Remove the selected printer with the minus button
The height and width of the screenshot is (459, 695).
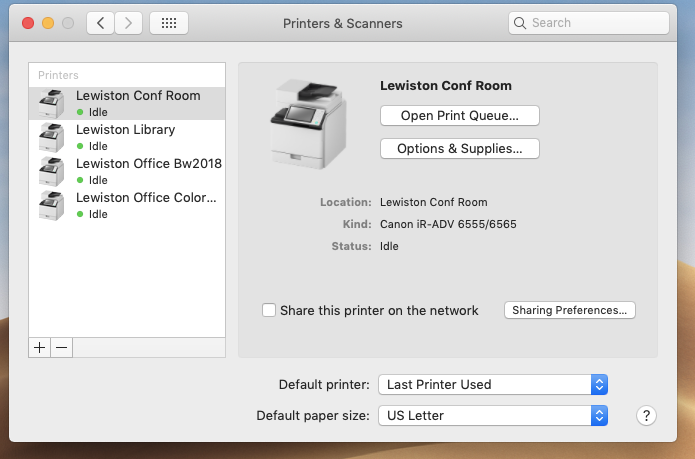[62, 348]
